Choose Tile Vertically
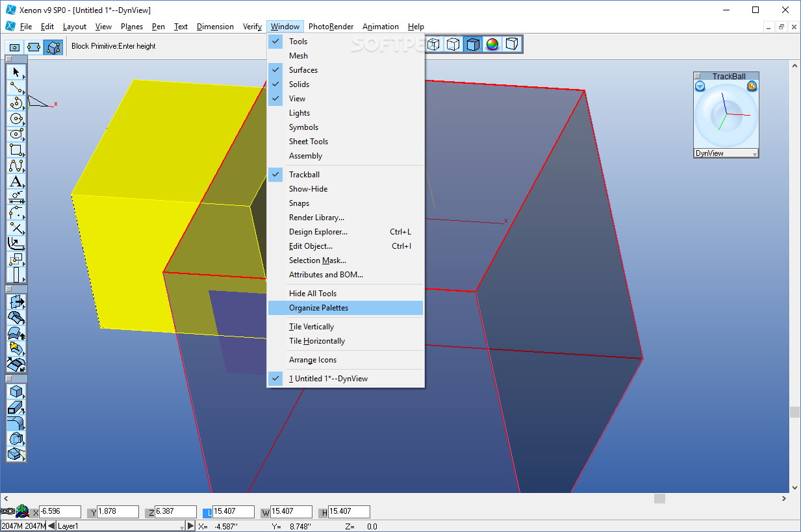 pyautogui.click(x=346, y=327)
